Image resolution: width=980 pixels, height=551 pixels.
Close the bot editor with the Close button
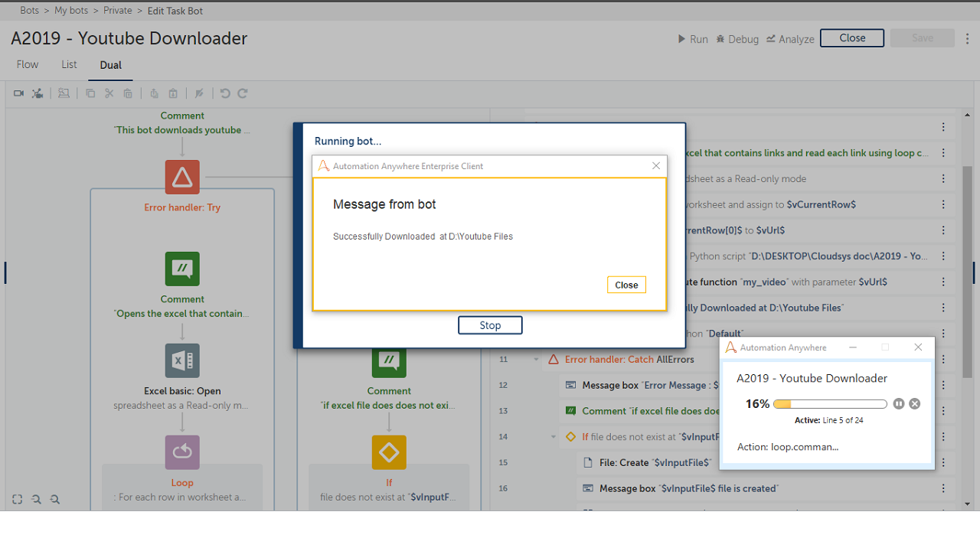852,38
